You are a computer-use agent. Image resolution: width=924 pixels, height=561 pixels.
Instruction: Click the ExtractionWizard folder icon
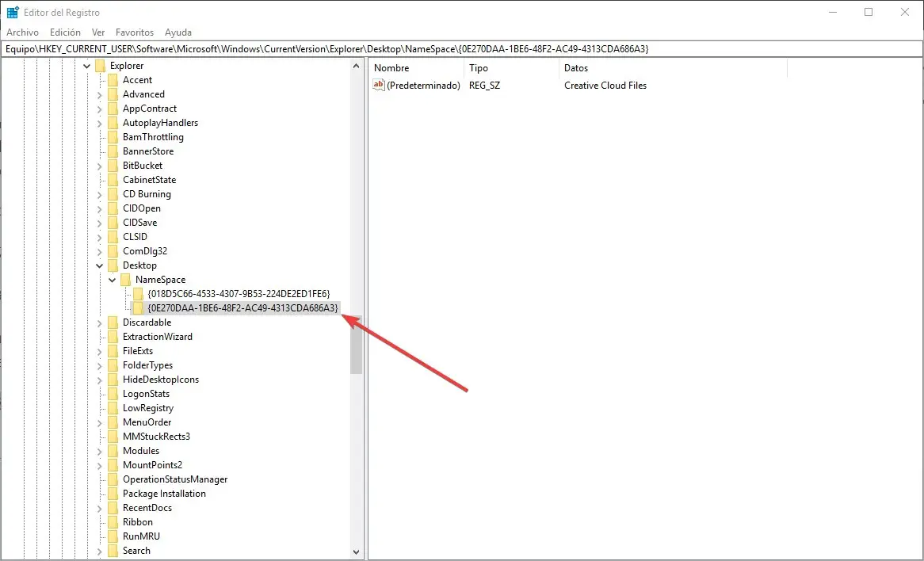click(x=113, y=337)
